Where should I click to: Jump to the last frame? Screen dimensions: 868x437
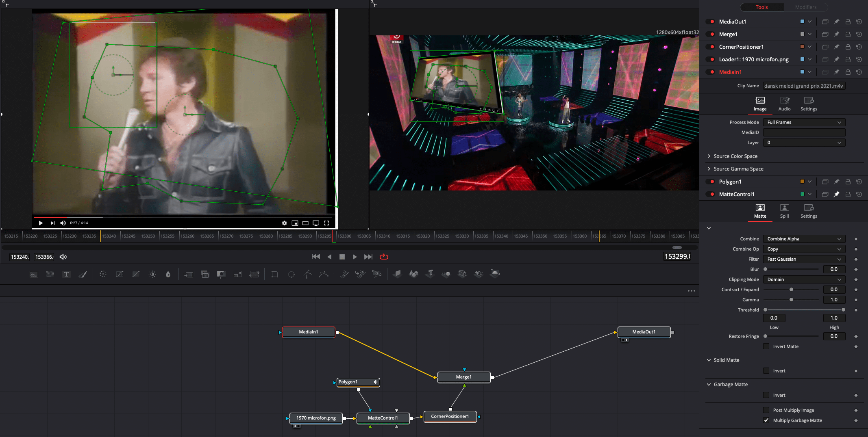coord(368,257)
